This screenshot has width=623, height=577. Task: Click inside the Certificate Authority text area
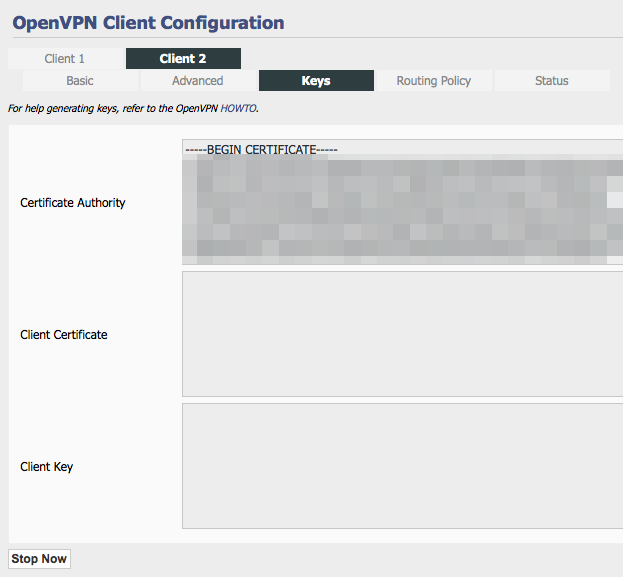pos(402,202)
